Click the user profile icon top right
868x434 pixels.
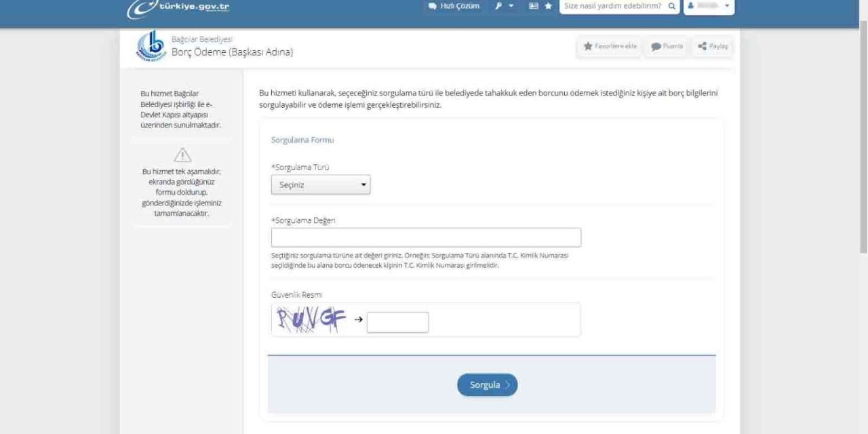click(x=690, y=6)
